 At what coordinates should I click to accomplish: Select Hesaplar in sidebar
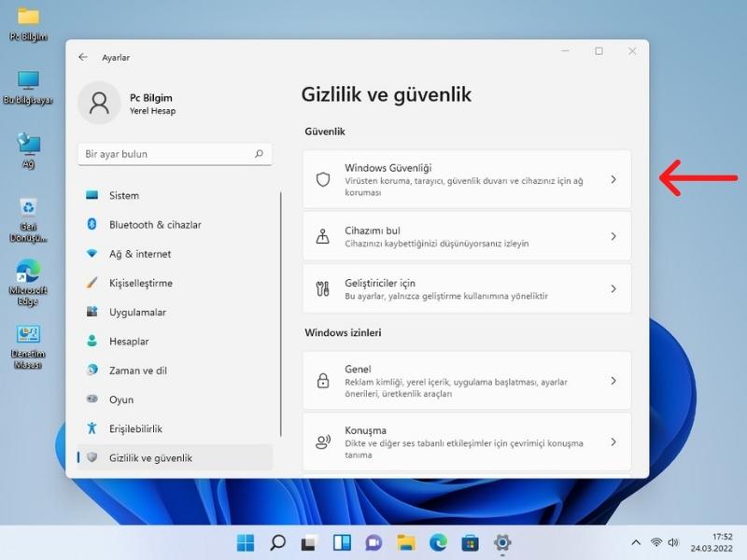[x=175, y=341]
